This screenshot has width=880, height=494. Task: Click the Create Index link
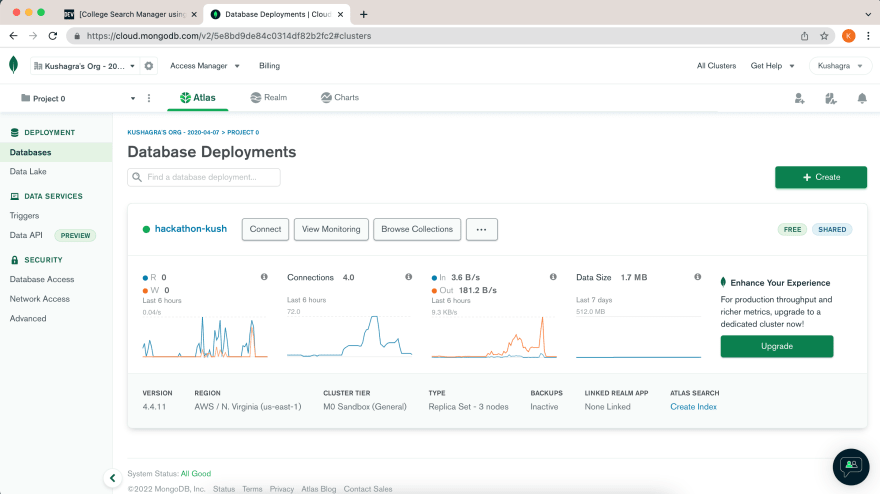click(693, 406)
